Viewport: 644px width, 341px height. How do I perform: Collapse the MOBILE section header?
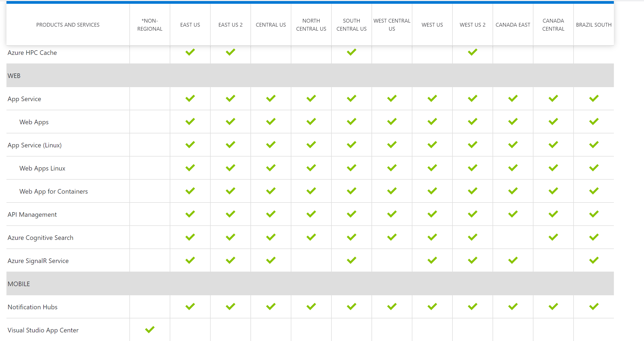point(19,283)
